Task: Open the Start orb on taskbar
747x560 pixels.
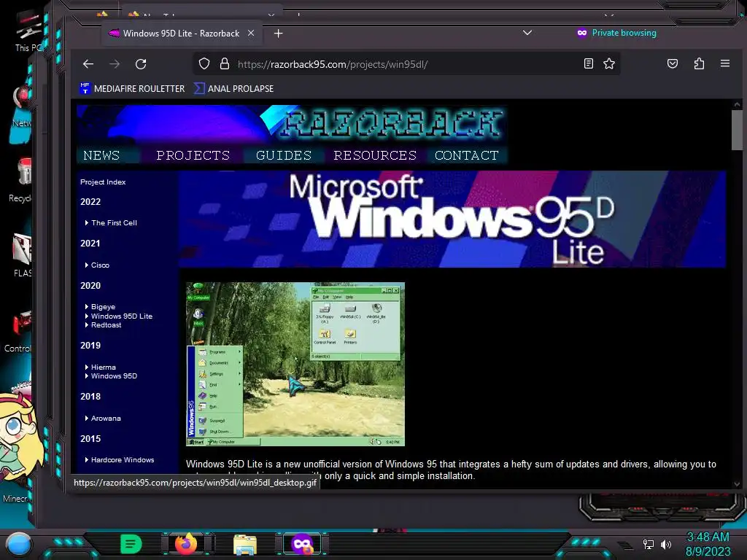Action: [19, 544]
